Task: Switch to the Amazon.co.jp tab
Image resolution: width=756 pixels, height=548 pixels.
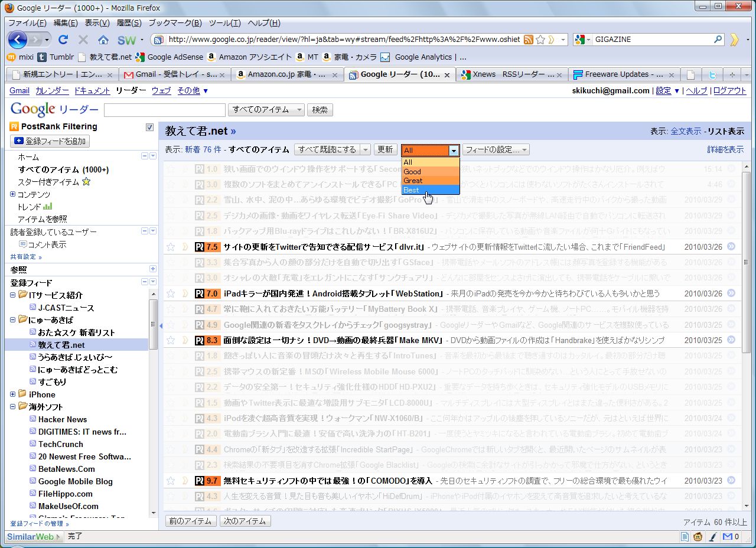Action: point(287,74)
